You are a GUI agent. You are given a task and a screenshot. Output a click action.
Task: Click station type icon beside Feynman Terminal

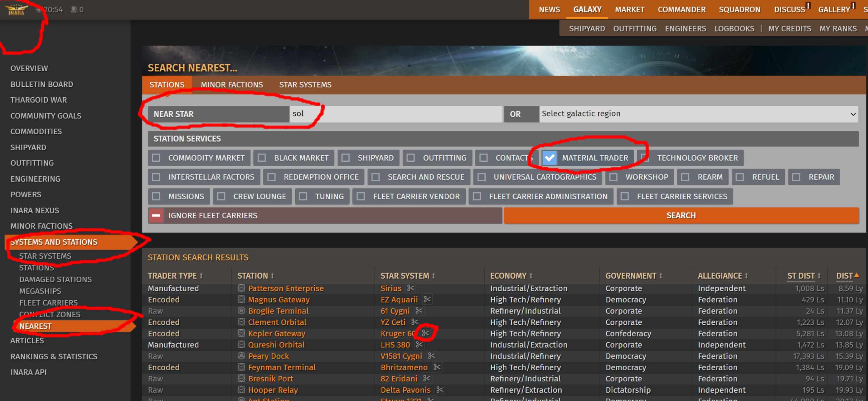pyautogui.click(x=241, y=367)
